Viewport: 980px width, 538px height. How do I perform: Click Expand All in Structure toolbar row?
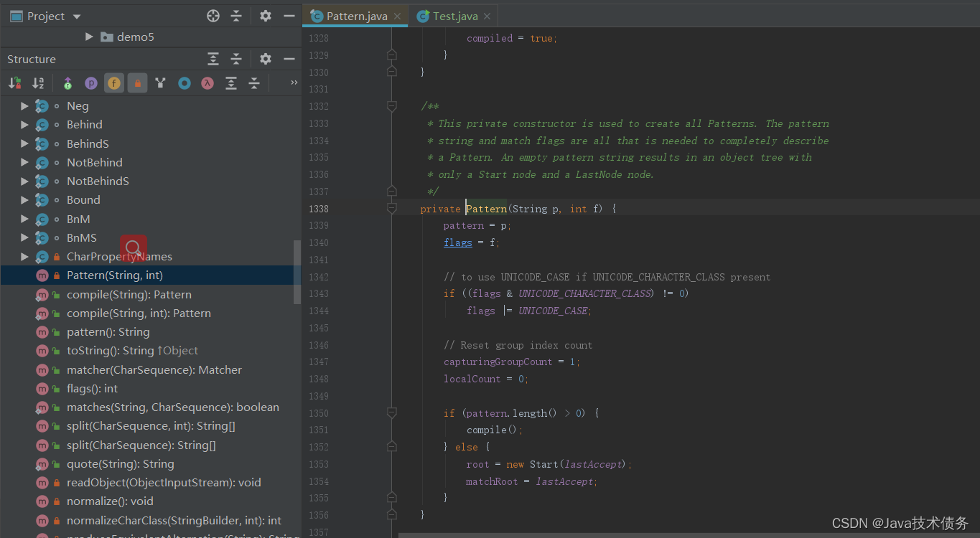tap(231, 83)
